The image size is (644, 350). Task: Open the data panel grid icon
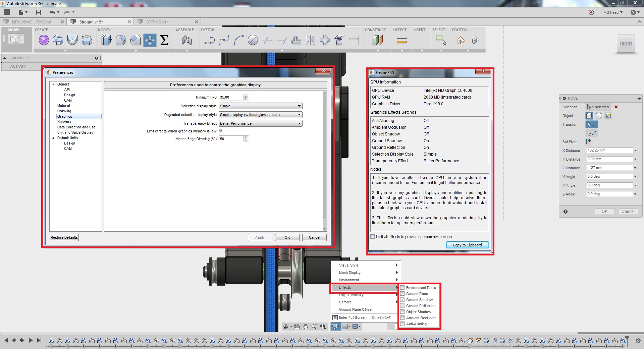(7, 12)
